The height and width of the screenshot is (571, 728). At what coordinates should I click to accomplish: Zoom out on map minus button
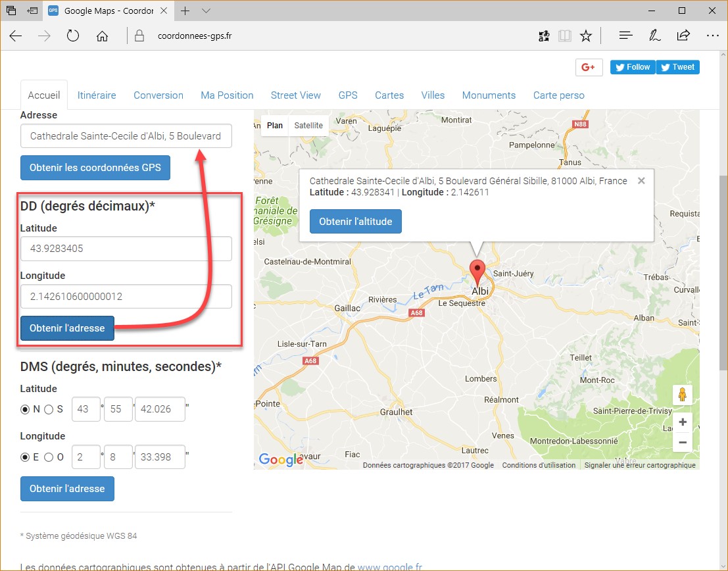pyautogui.click(x=683, y=442)
